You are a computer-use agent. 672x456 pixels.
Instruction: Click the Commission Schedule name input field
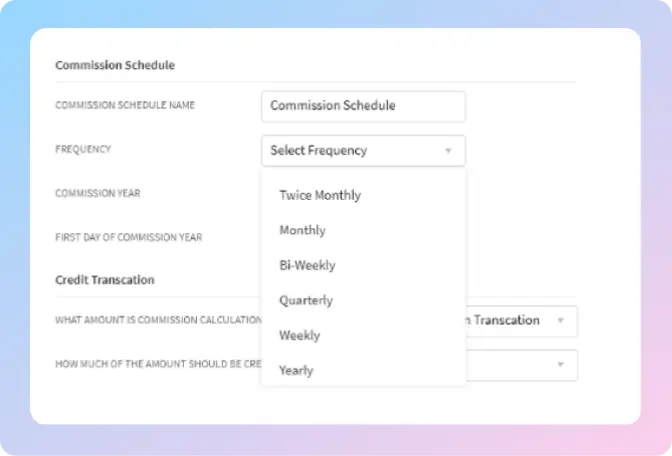coord(363,106)
